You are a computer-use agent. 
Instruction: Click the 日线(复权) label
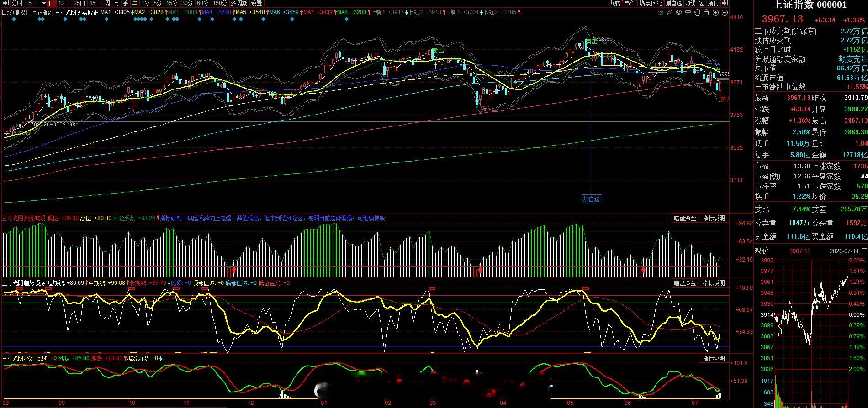15,12
